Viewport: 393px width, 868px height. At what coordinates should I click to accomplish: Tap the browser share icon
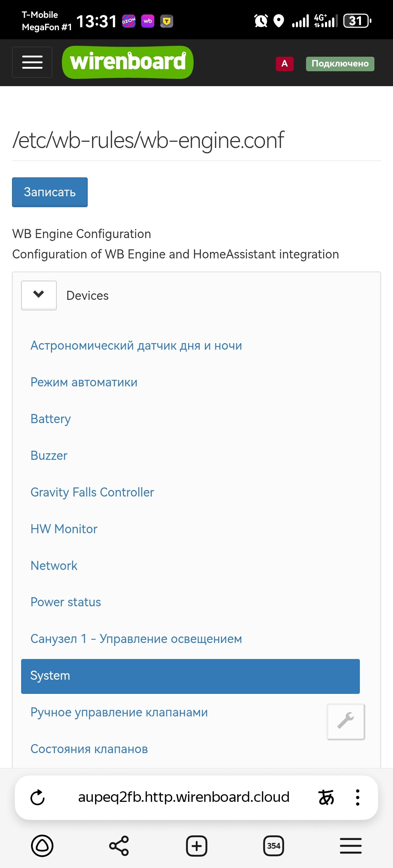coord(119,846)
